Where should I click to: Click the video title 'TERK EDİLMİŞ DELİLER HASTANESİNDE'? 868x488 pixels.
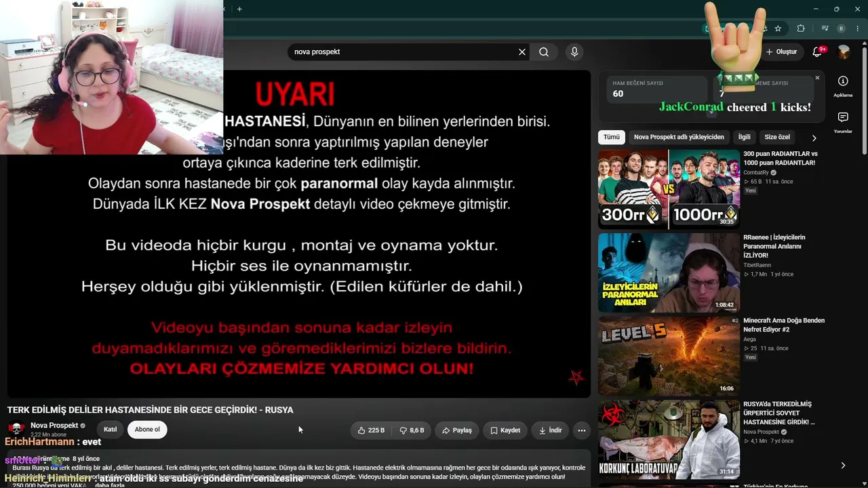(151, 410)
